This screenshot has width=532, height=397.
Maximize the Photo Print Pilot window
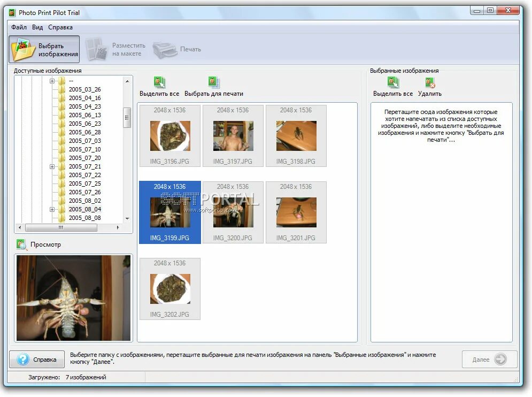[x=490, y=10]
